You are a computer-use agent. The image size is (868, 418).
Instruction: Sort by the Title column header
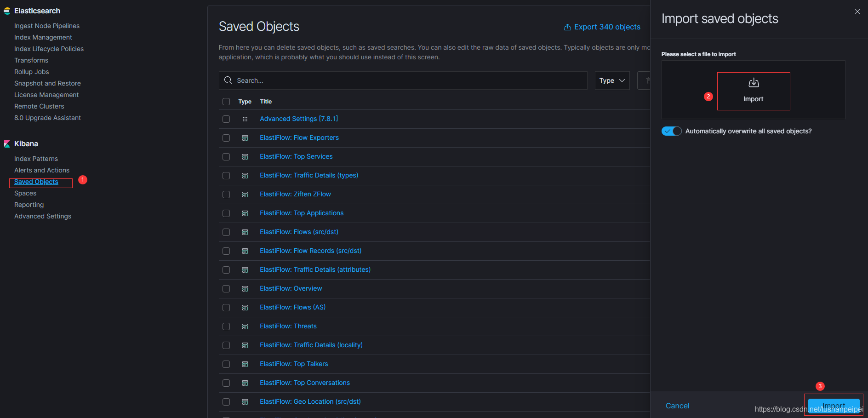[266, 102]
